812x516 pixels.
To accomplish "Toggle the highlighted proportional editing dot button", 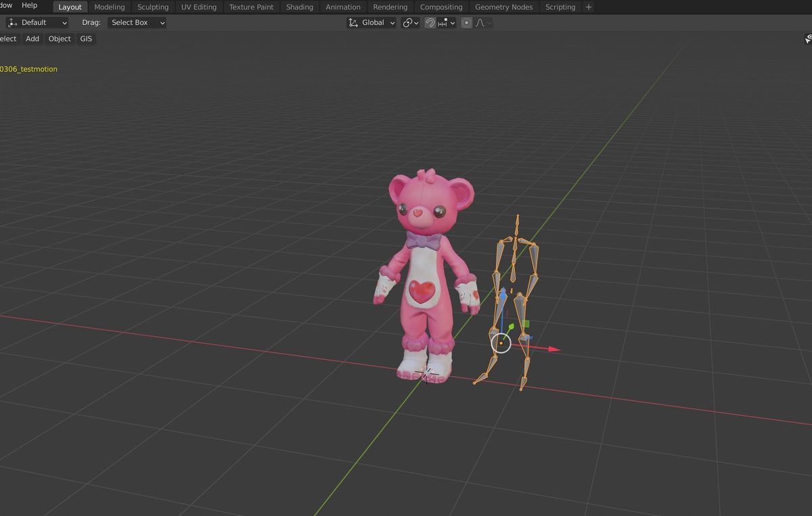I will tap(466, 22).
